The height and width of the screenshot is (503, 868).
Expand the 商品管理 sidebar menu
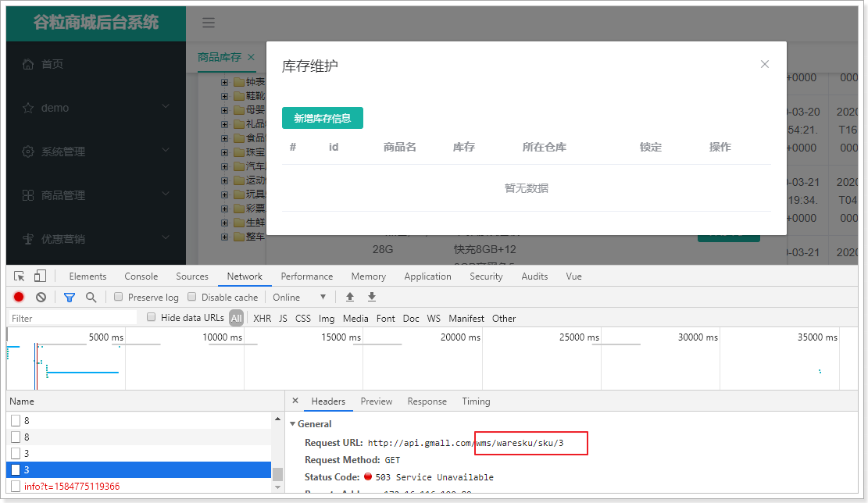click(166, 194)
